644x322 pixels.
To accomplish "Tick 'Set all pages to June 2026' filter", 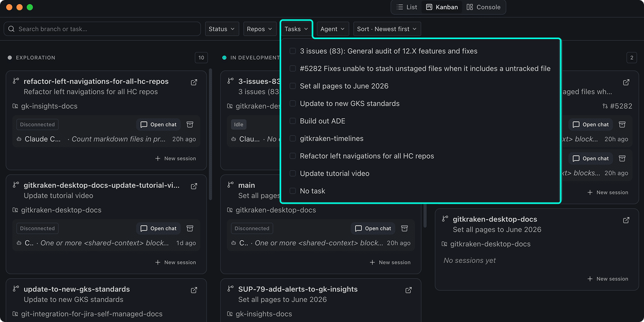I will pos(292,86).
